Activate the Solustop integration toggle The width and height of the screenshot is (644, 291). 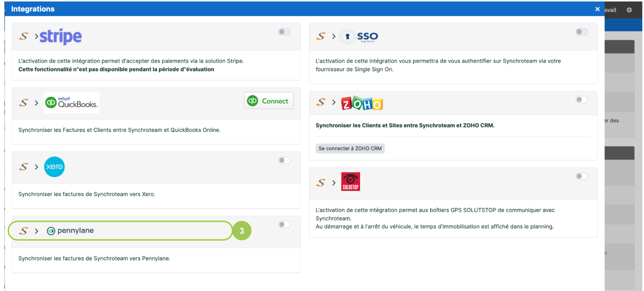[x=581, y=176]
